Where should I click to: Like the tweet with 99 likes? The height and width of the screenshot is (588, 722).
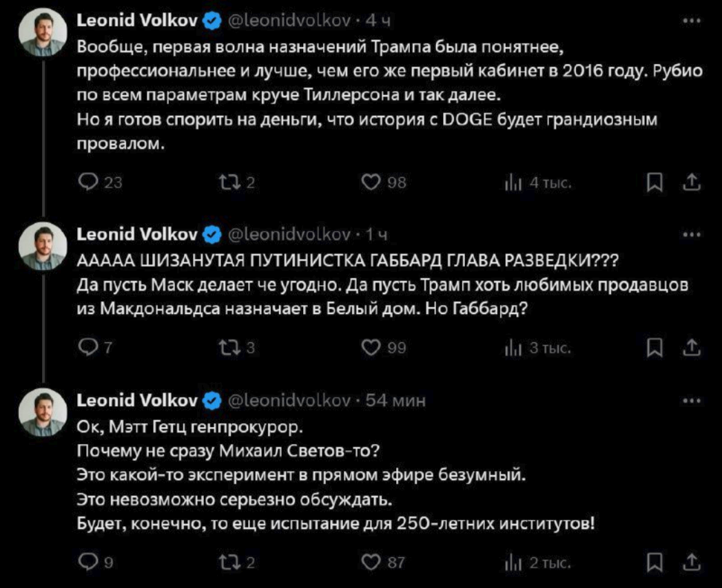pyautogui.click(x=371, y=348)
